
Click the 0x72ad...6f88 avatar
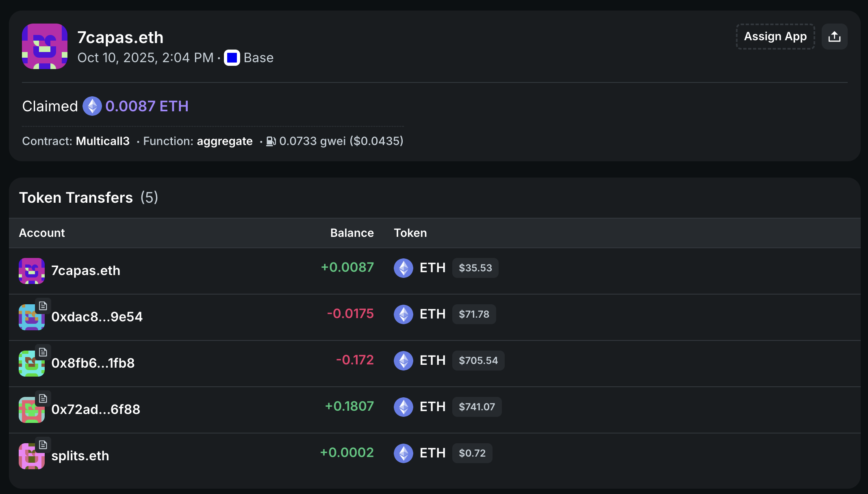pyautogui.click(x=31, y=410)
